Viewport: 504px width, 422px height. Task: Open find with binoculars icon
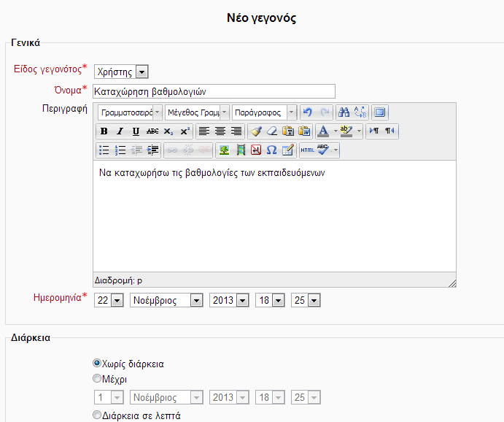pyautogui.click(x=344, y=112)
